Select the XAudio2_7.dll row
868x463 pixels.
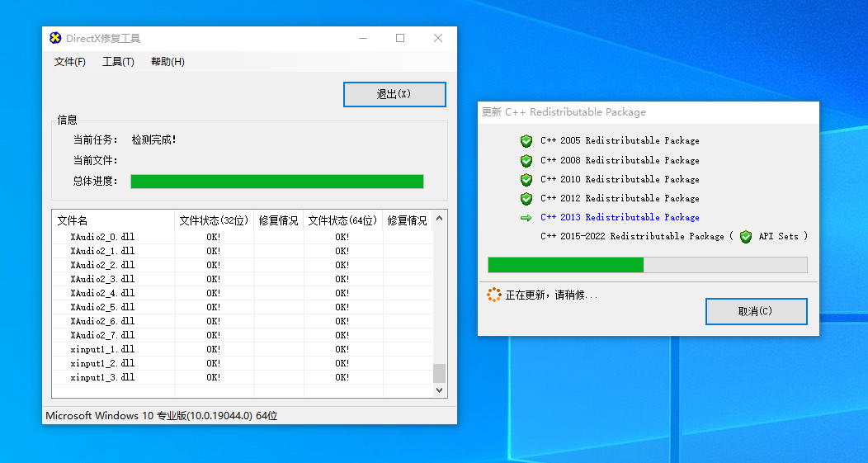[x=243, y=335]
